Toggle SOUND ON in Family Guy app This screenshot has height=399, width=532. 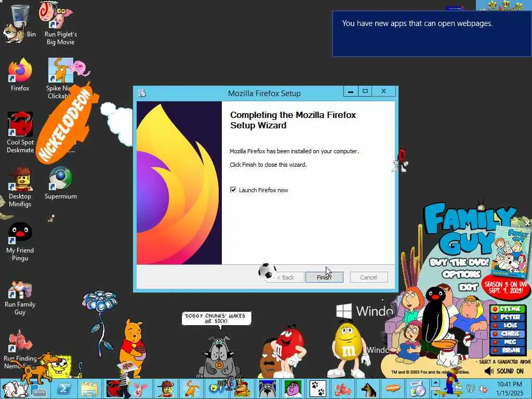coord(504,371)
